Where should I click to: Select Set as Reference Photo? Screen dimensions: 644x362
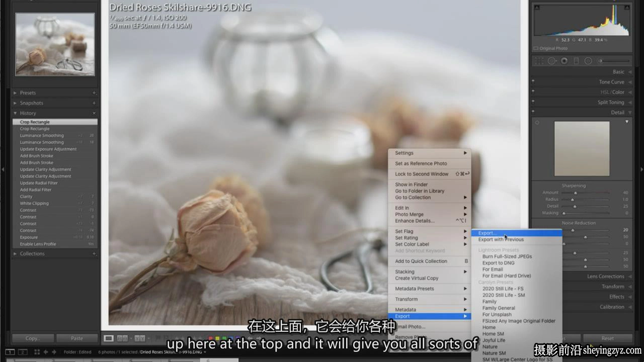430,163
